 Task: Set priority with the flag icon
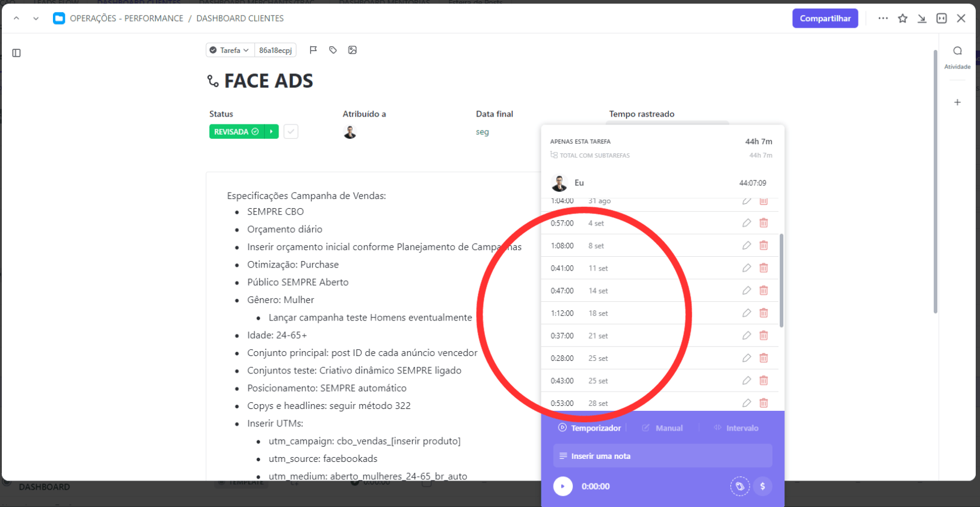point(313,50)
